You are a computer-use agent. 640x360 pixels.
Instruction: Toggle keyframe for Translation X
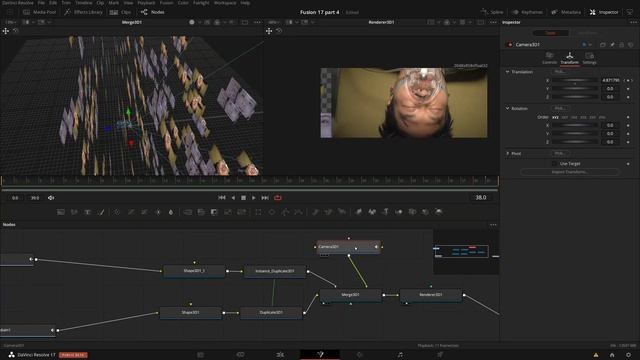(x=628, y=80)
